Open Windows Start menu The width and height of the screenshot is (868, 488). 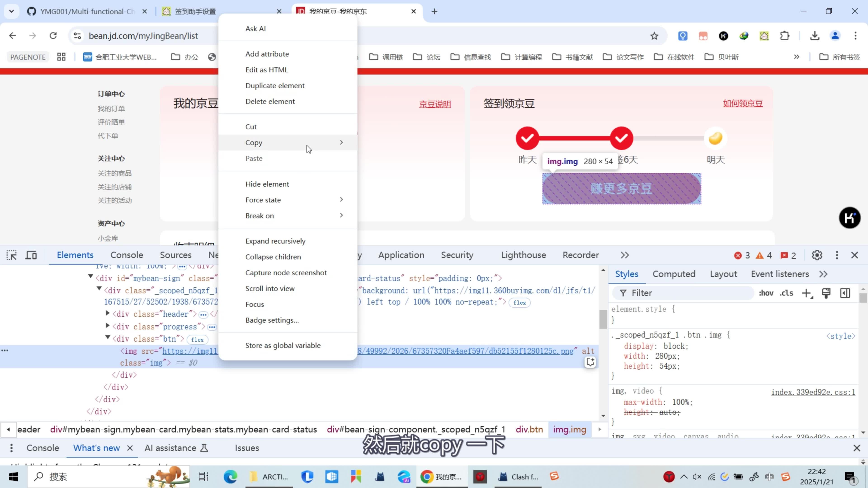(14, 477)
